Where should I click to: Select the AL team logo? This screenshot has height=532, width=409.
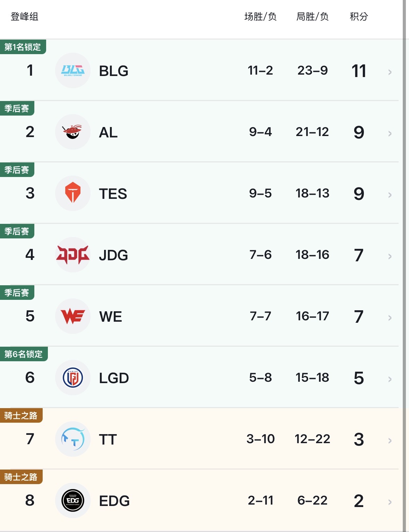[x=73, y=132]
